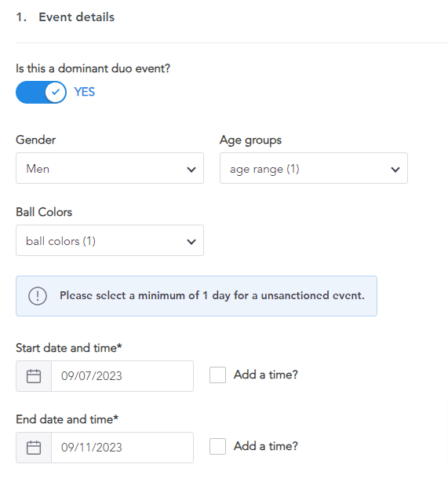Click the checkmark knob on the duo toggle

pyautogui.click(x=56, y=92)
